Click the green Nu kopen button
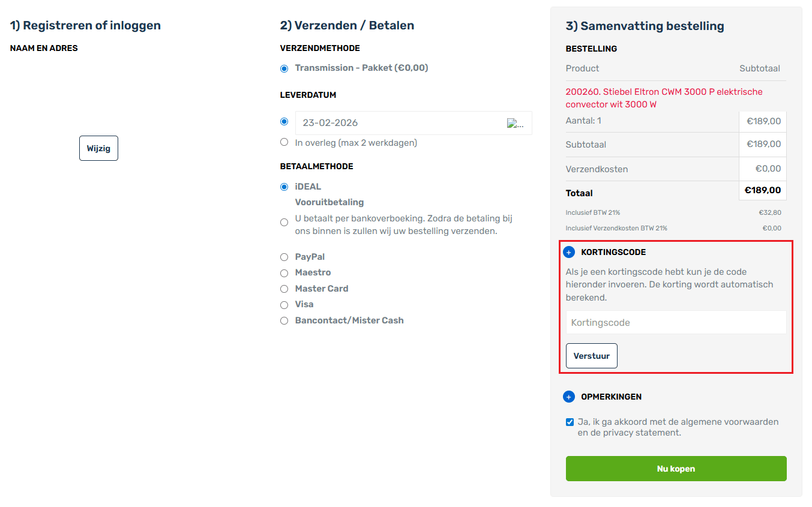This screenshot has width=812, height=507. coord(676,469)
